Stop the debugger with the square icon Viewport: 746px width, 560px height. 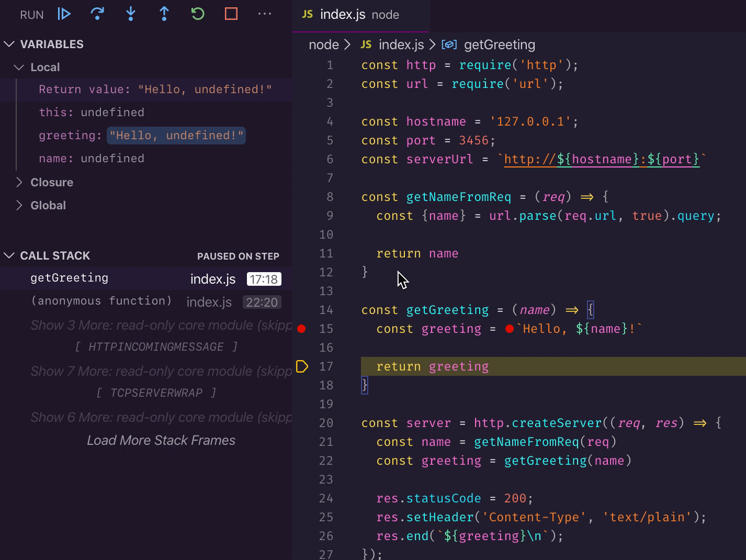(x=231, y=14)
